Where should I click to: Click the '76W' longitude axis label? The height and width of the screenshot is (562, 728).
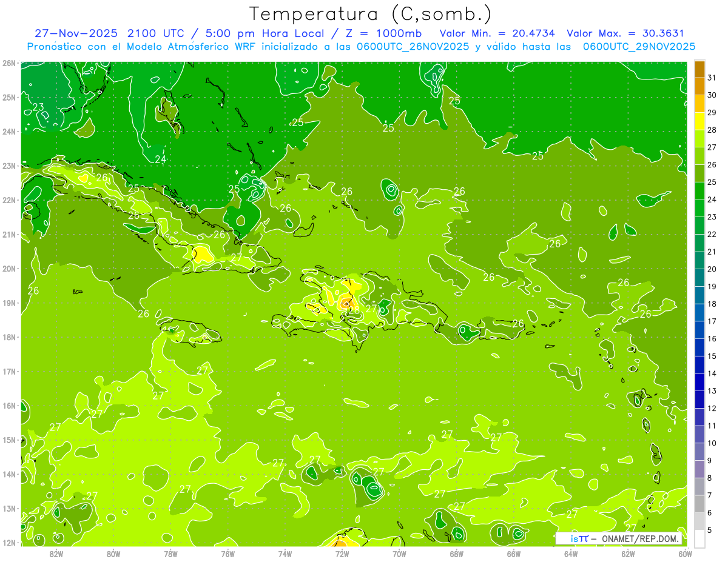[227, 553]
